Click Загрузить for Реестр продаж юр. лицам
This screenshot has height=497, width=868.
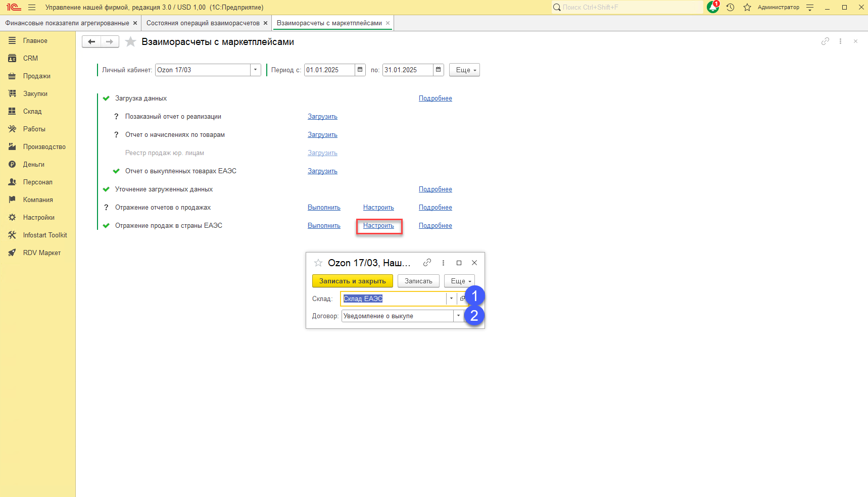(x=322, y=153)
